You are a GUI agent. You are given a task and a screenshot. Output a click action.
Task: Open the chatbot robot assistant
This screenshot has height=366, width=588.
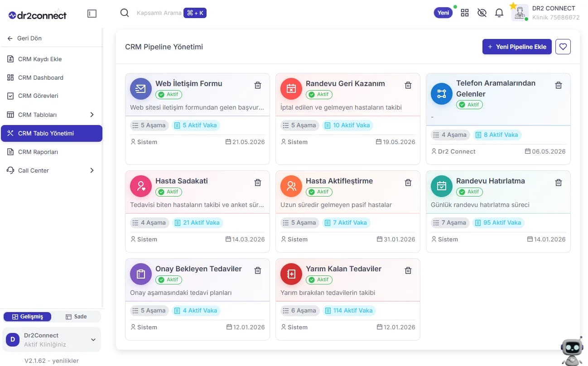tap(572, 351)
